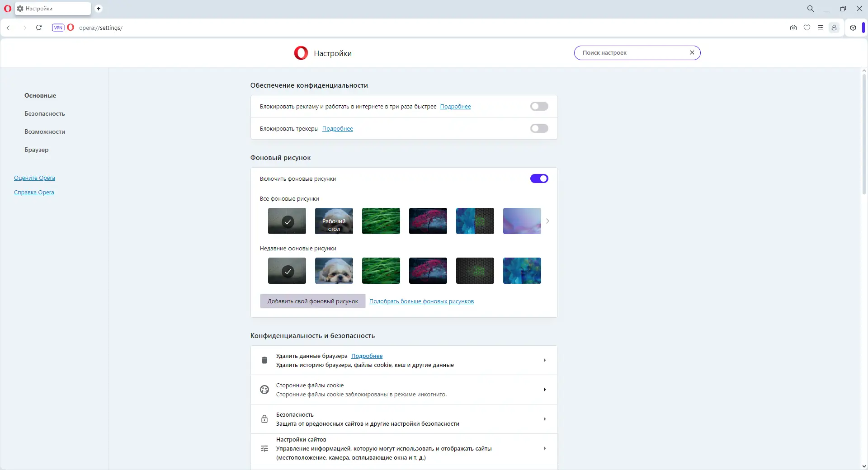Select the Браузер section in the sidebar

[36, 150]
